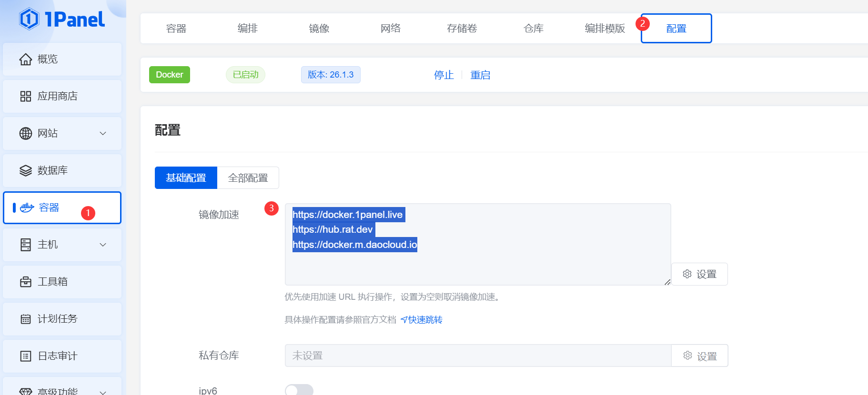The height and width of the screenshot is (395, 868).
Task: Toggle the ipv6 switch
Action: (299, 390)
